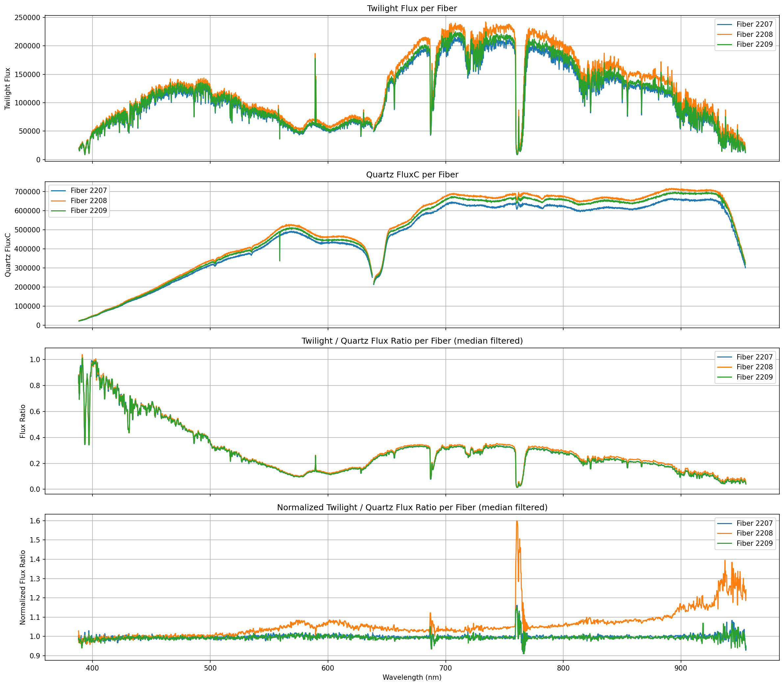Click the 900 wavelength tick label
The image size is (784, 686).
click(681, 669)
